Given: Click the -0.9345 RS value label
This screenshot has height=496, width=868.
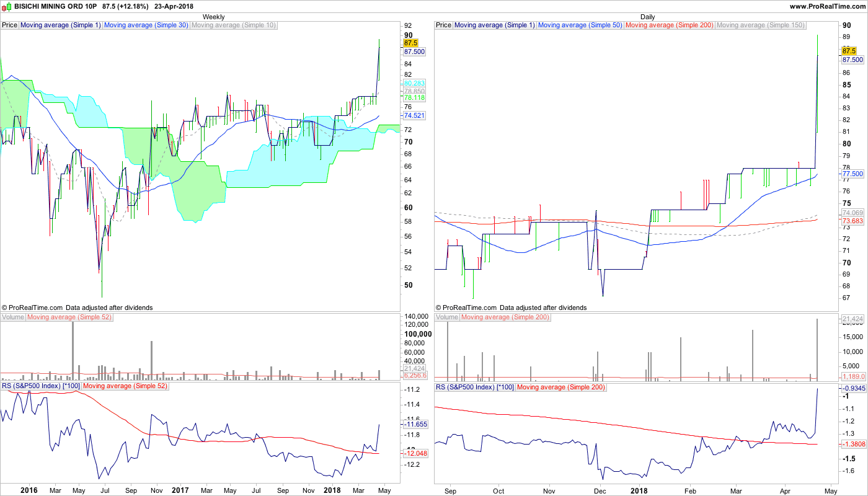Looking at the screenshot, I should point(852,388).
